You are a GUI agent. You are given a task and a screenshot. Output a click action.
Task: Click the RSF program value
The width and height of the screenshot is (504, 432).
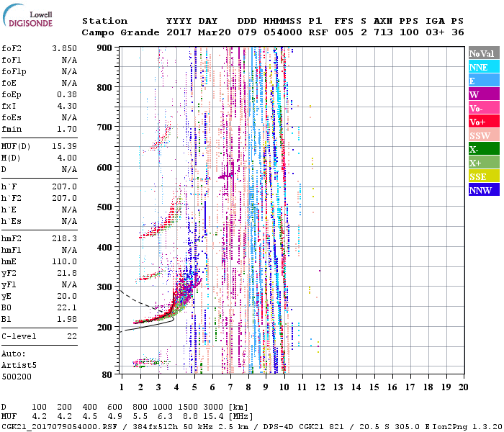tap(318, 32)
